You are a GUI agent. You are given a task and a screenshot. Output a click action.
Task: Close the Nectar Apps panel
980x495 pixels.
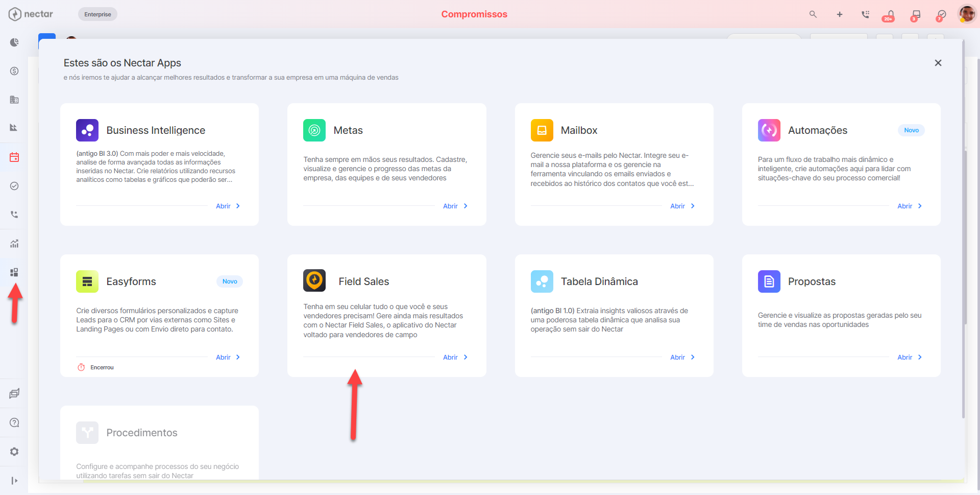pyautogui.click(x=938, y=63)
